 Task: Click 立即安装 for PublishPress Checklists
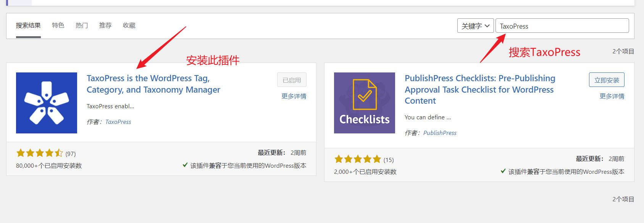pyautogui.click(x=606, y=80)
